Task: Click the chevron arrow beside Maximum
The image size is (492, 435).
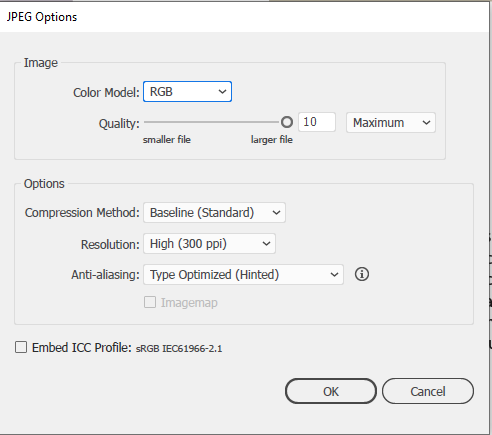Action: (426, 123)
